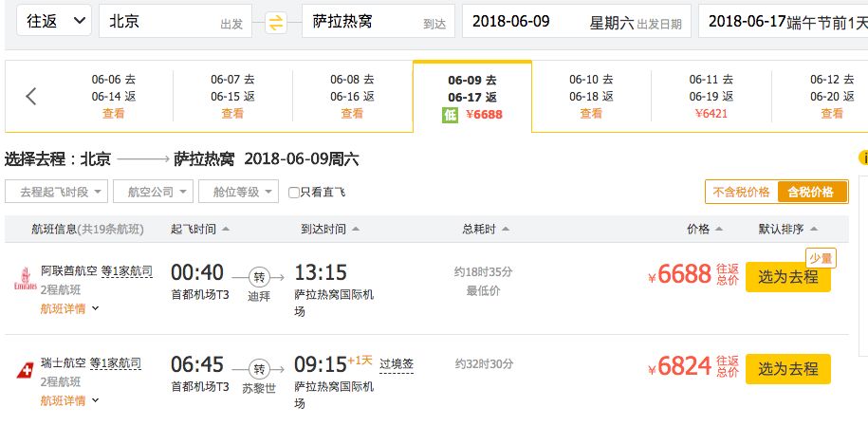Swap departure and arrival cities
868x426 pixels.
pos(276,23)
